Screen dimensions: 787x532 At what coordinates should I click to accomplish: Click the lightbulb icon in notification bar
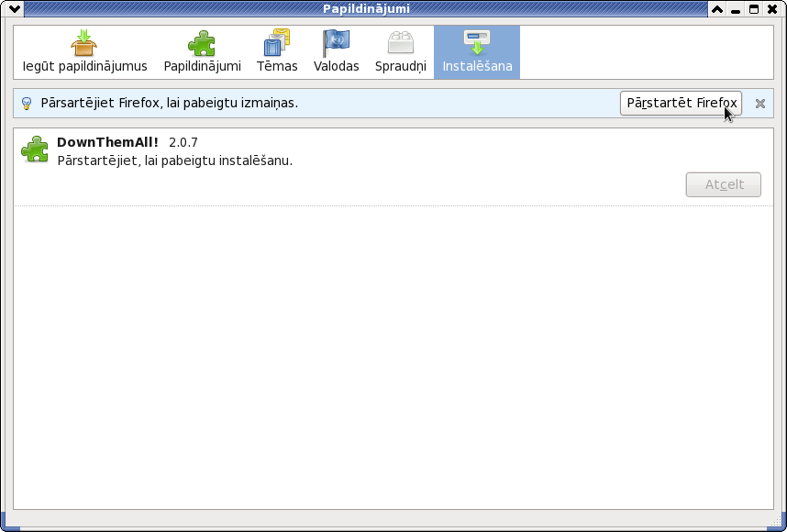tap(27, 104)
